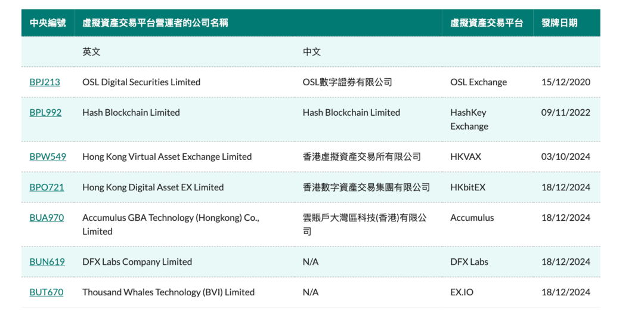Select the 香港數字資產交易集團有限公司 cell

(x=366, y=187)
